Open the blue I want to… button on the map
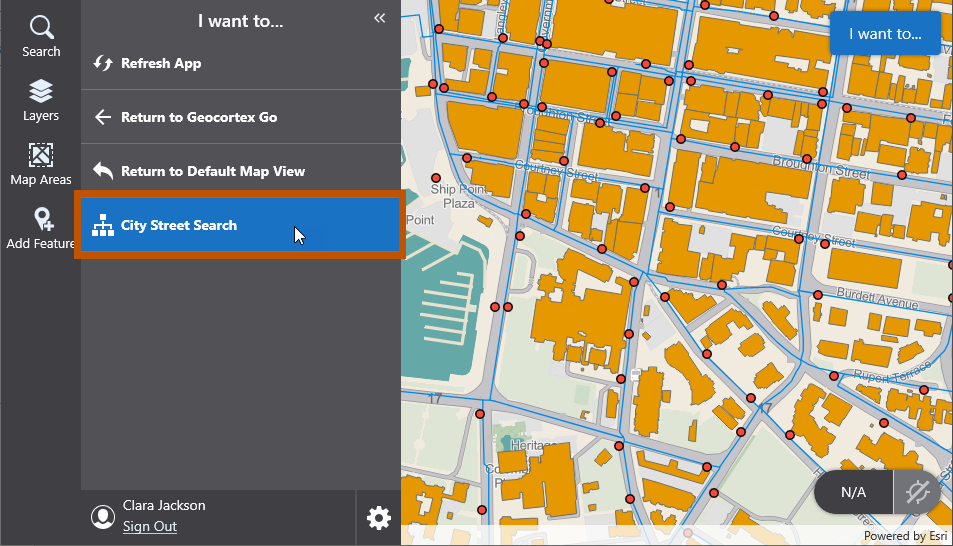 coord(885,34)
